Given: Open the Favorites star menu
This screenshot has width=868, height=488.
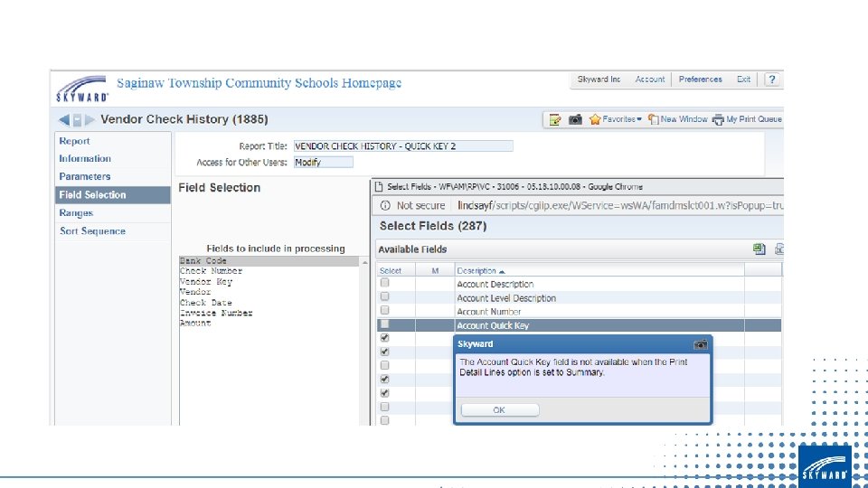Looking at the screenshot, I should click(x=615, y=119).
